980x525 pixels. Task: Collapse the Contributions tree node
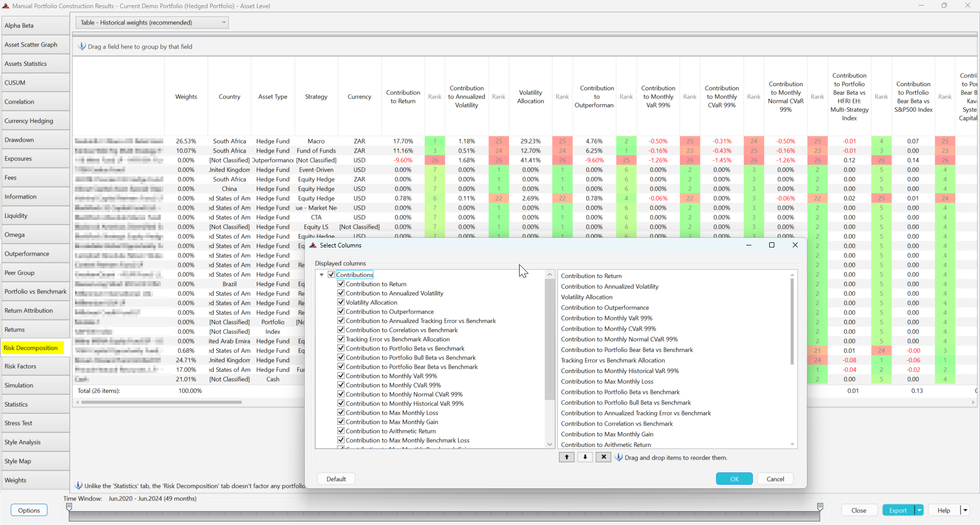pos(322,274)
